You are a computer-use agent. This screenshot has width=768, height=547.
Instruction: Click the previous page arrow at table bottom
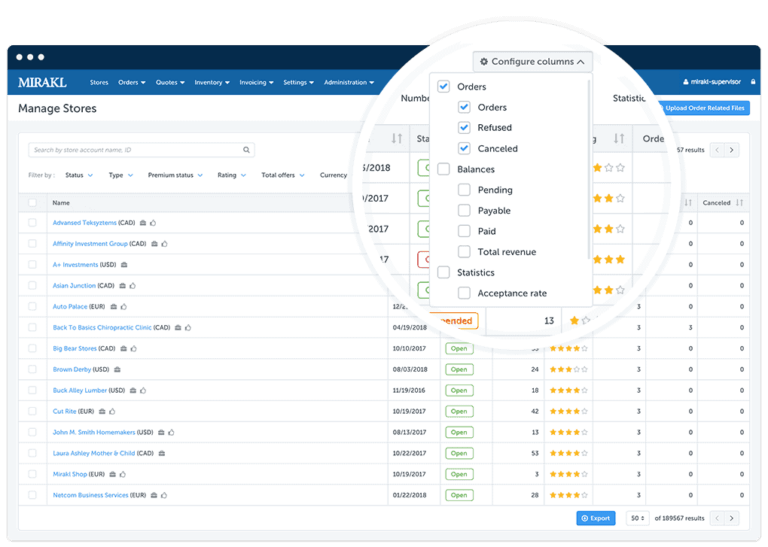tap(715, 518)
